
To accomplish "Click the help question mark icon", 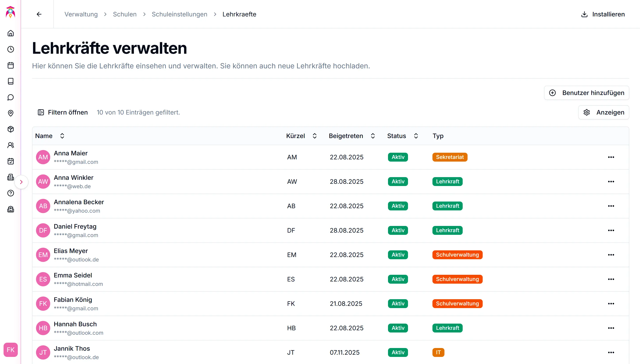I will pyautogui.click(x=10, y=193).
